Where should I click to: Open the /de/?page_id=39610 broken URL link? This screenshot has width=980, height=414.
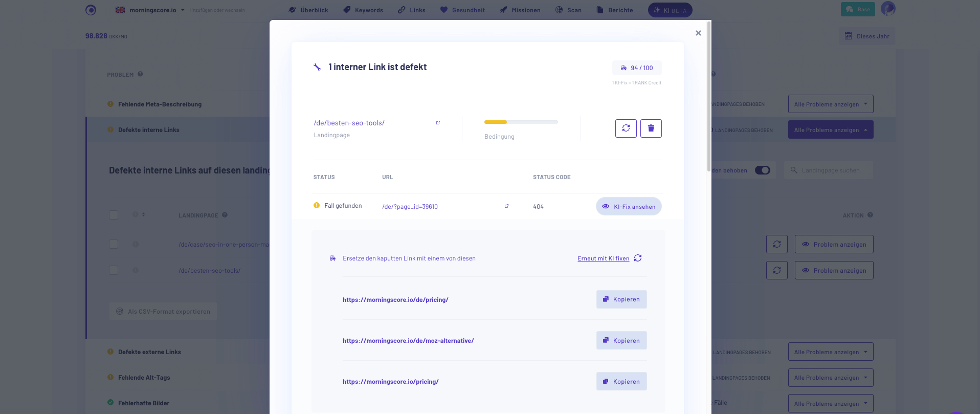tap(410, 207)
